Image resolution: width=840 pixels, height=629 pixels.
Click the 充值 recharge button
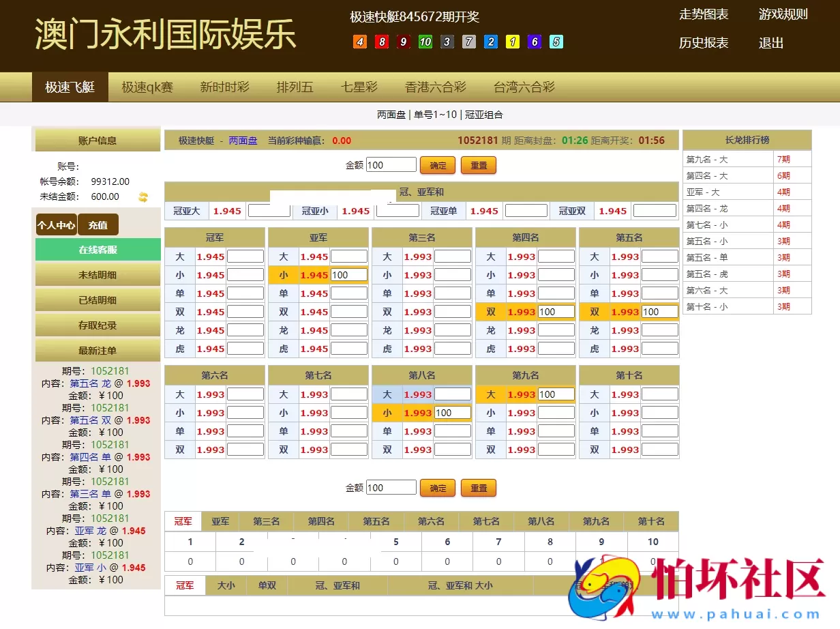click(99, 224)
